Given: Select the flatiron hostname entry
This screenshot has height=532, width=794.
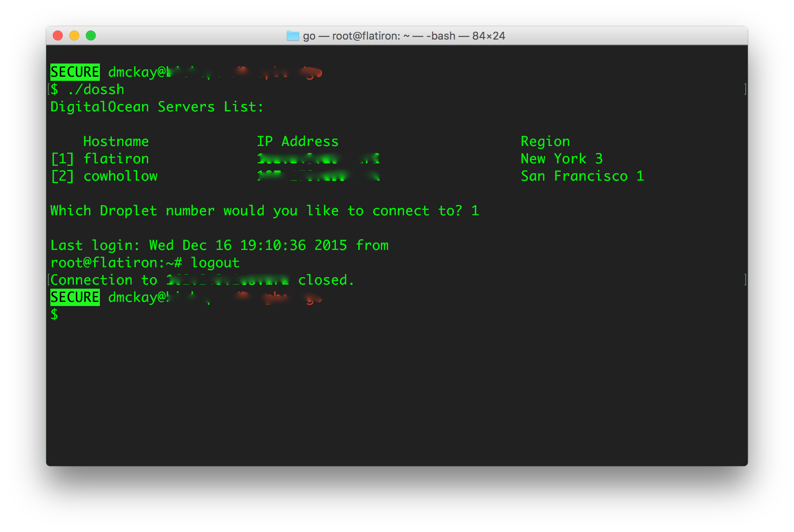Looking at the screenshot, I should tap(116, 159).
